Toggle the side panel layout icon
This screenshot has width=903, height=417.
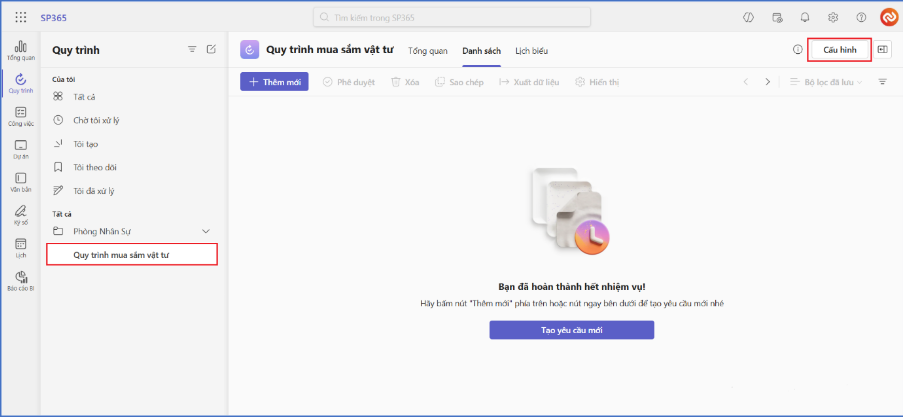(x=882, y=50)
